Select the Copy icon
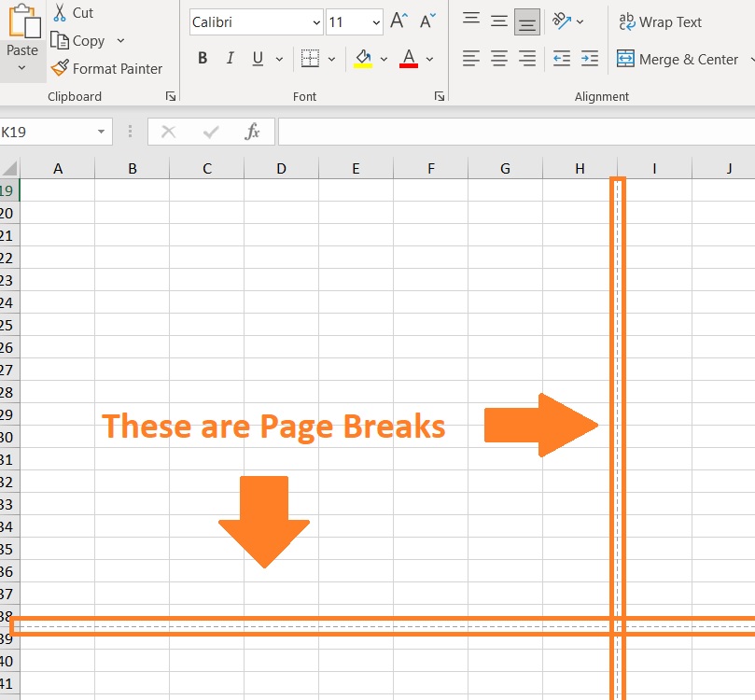This screenshot has height=700, width=755. click(58, 40)
